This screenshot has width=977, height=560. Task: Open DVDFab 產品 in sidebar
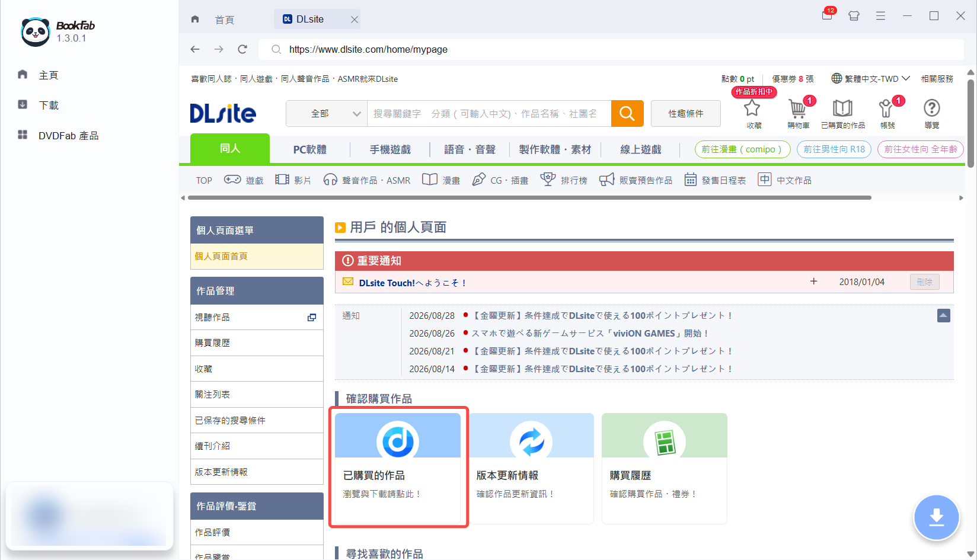click(58, 136)
